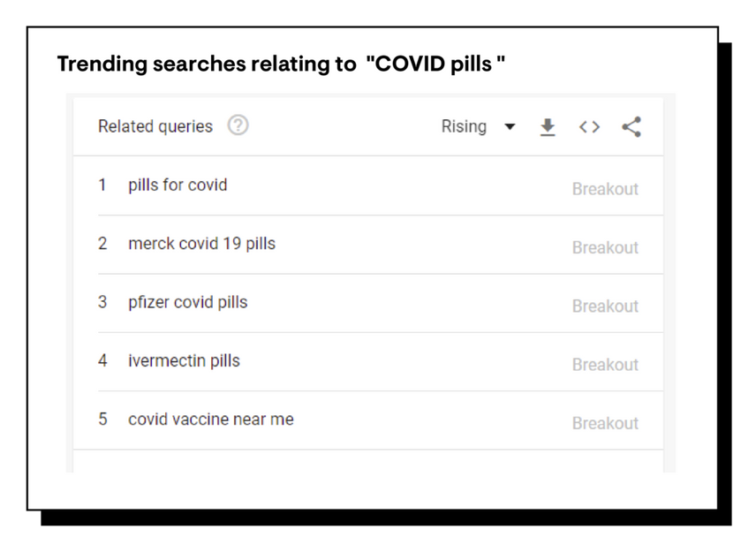
Task: Select row number 1 in the list
Action: [102, 185]
